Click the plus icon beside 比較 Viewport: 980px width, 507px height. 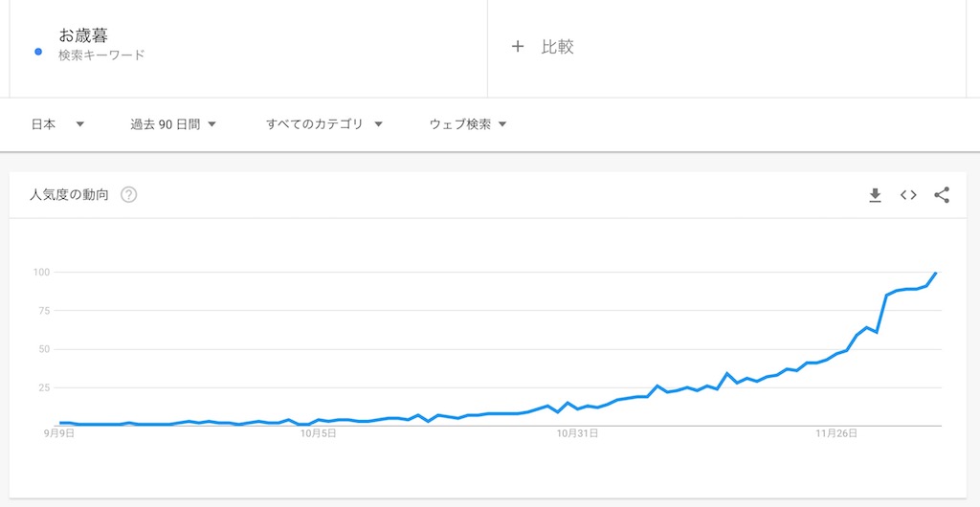click(x=518, y=46)
